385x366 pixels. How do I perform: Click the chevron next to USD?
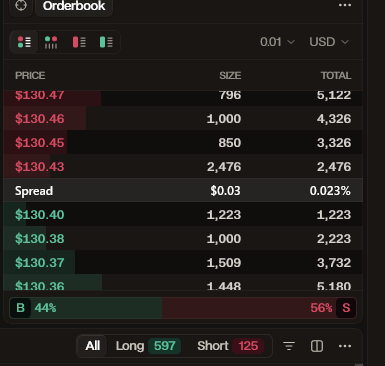(x=345, y=42)
